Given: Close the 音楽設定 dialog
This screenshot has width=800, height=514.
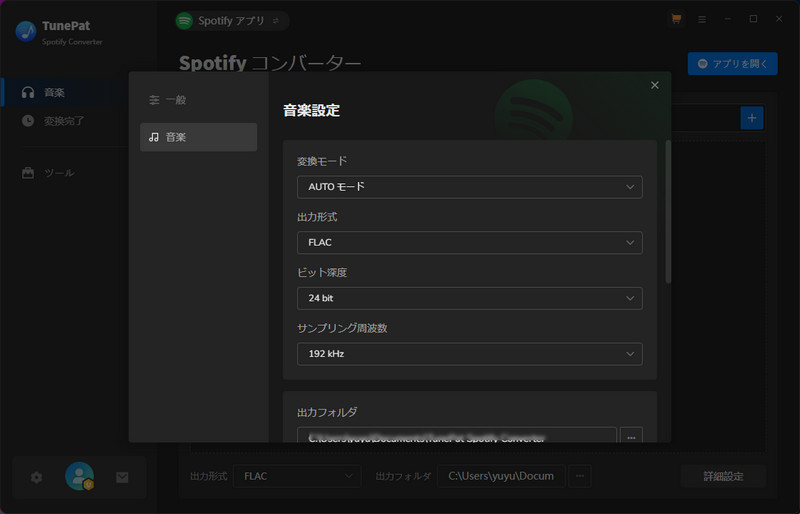Looking at the screenshot, I should [655, 85].
